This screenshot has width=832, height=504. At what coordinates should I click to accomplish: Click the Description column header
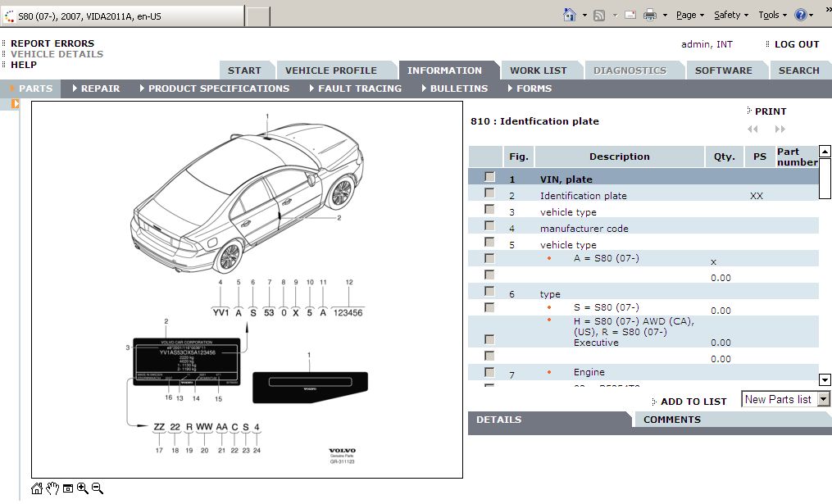(619, 157)
